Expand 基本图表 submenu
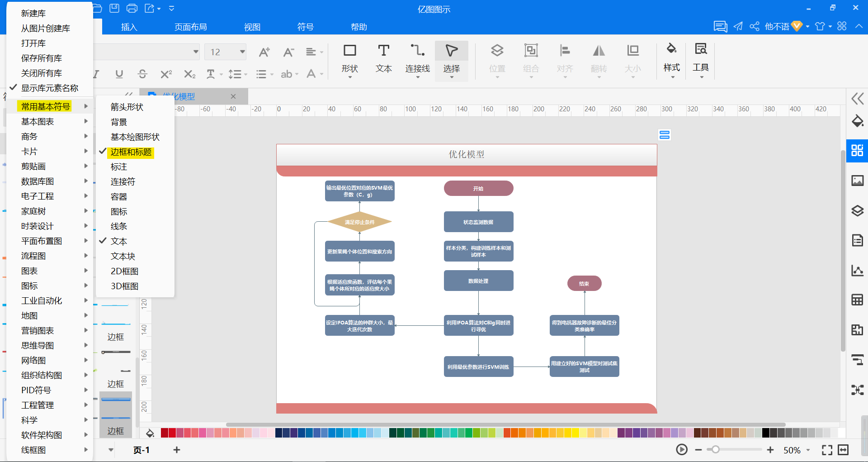Screen dimensions: 868x462 pos(50,121)
